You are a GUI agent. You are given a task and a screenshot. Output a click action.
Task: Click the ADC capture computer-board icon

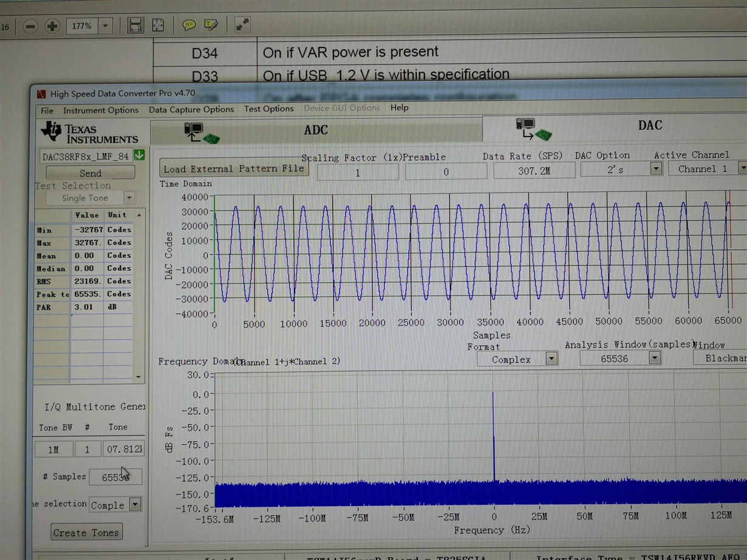(201, 133)
